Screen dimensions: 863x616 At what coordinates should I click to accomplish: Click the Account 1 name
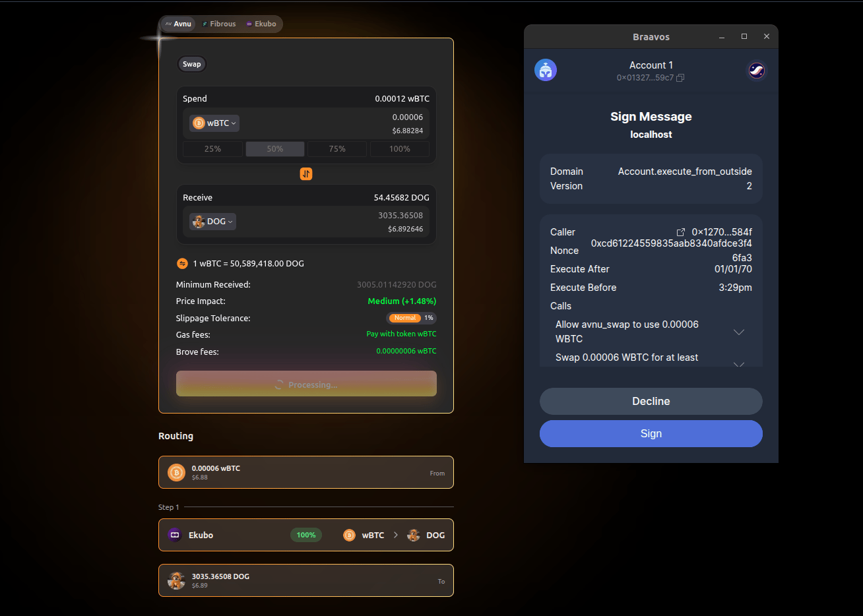tap(651, 65)
